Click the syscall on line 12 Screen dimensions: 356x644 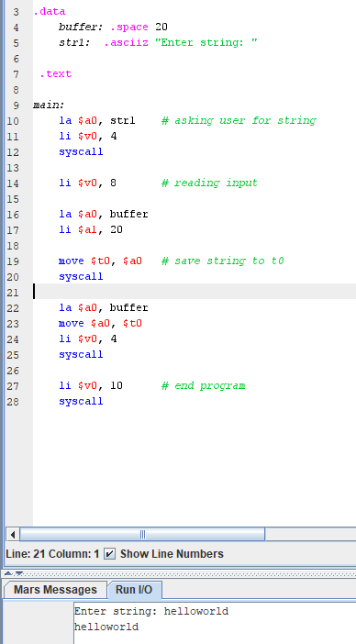tap(81, 152)
